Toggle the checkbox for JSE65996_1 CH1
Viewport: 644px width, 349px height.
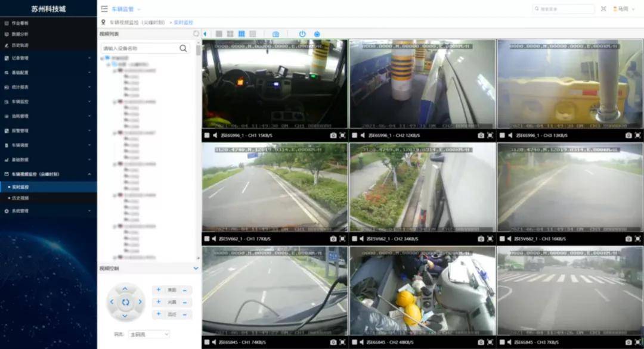pos(206,136)
